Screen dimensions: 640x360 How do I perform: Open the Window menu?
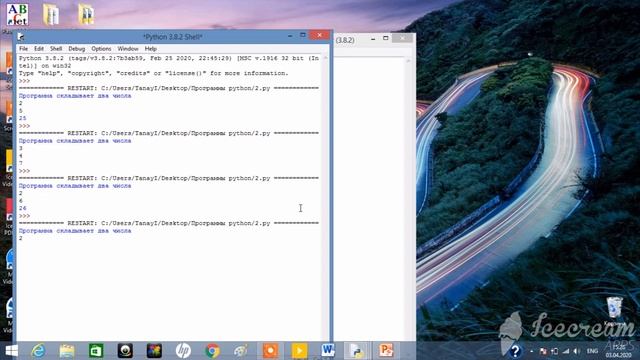pyautogui.click(x=128, y=49)
